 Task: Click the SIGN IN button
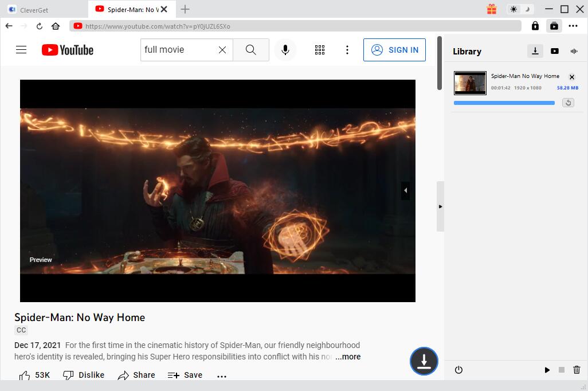click(395, 50)
